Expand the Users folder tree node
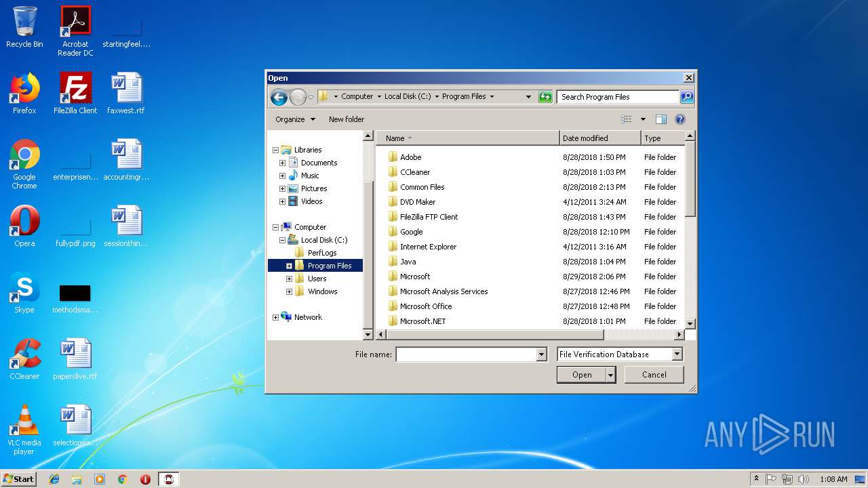 click(x=289, y=279)
